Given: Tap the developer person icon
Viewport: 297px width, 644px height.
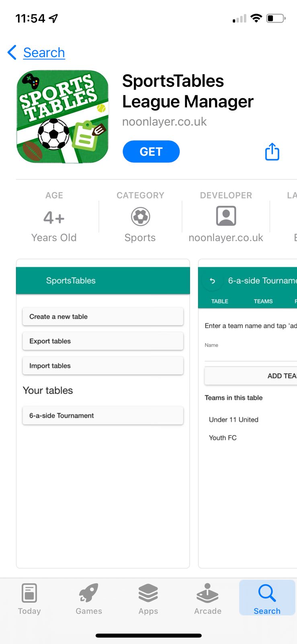Looking at the screenshot, I should tap(226, 216).
